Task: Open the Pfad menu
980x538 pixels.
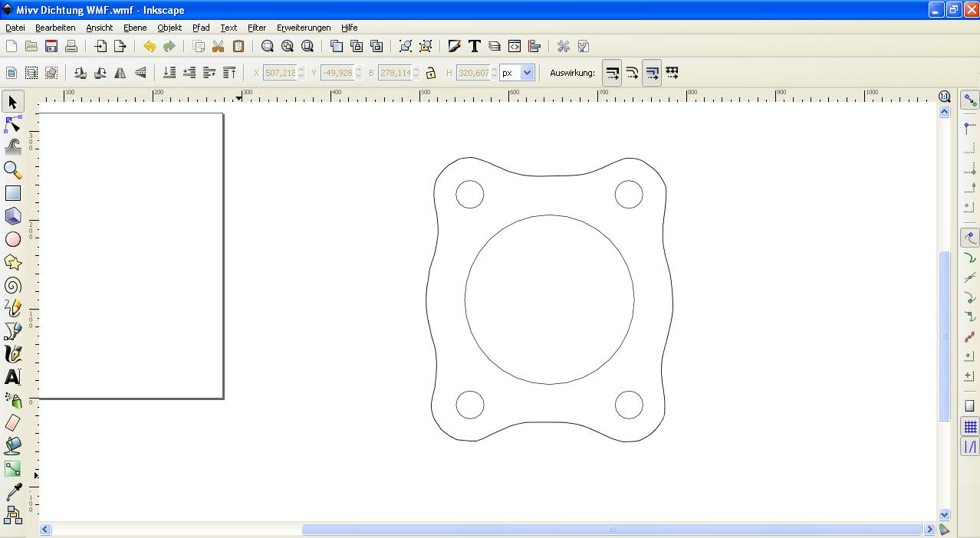Action: coord(201,28)
